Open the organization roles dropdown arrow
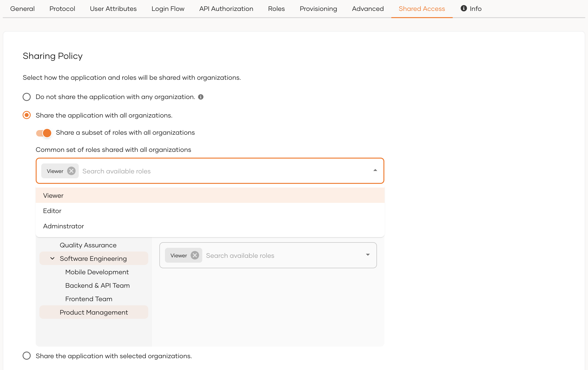 (x=367, y=255)
